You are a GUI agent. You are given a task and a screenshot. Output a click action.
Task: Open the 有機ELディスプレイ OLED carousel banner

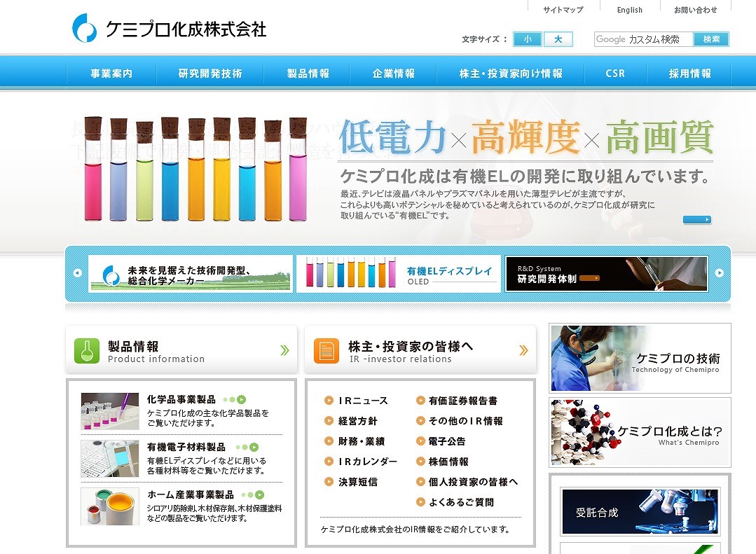tap(399, 273)
